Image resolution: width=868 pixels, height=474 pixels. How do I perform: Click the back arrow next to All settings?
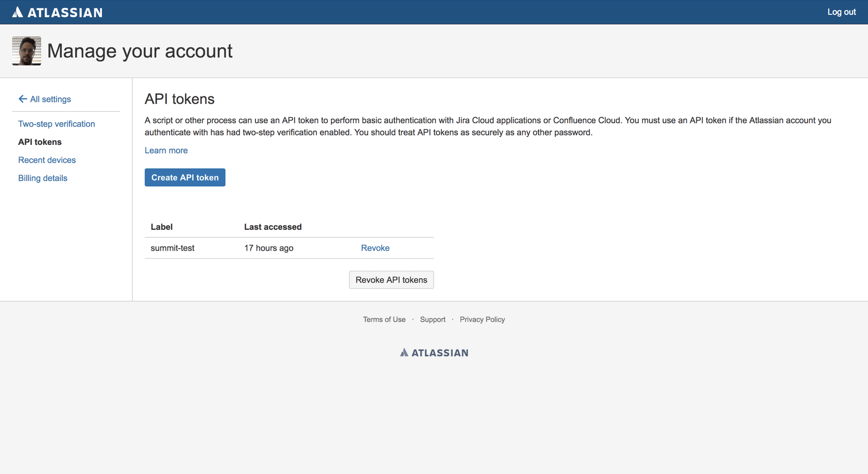[22, 99]
